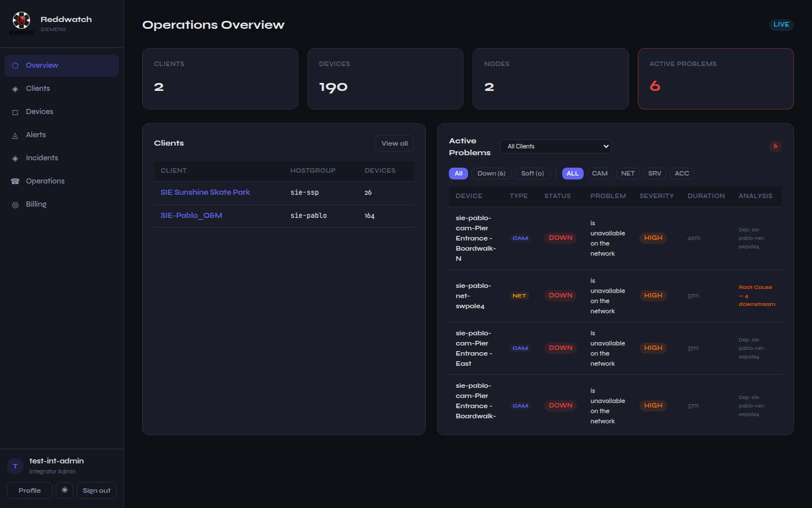Filter by SRV device type
This screenshot has width=812, height=508.
tap(655, 173)
